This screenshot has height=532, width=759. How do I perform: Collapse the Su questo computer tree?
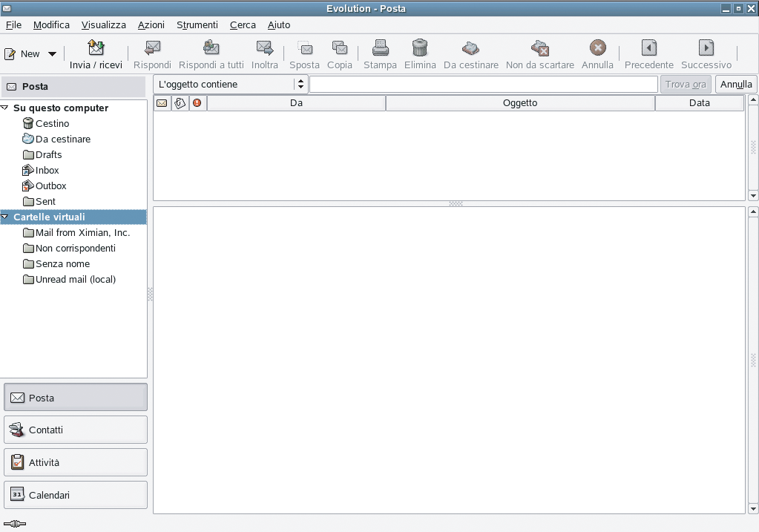[x=5, y=108]
